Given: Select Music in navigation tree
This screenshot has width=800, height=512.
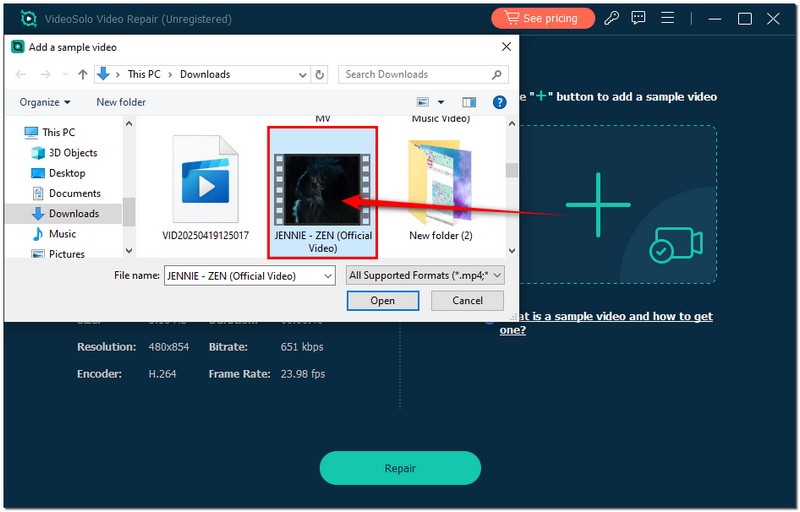Looking at the screenshot, I should tap(54, 234).
